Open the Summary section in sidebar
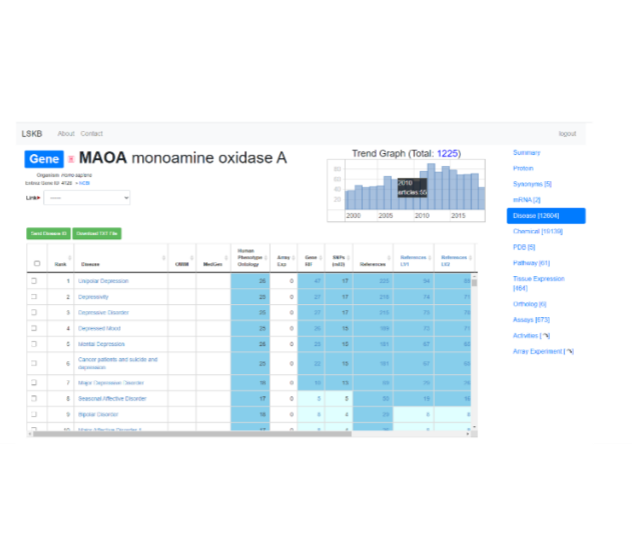The height and width of the screenshot is (539, 632). 526,152
